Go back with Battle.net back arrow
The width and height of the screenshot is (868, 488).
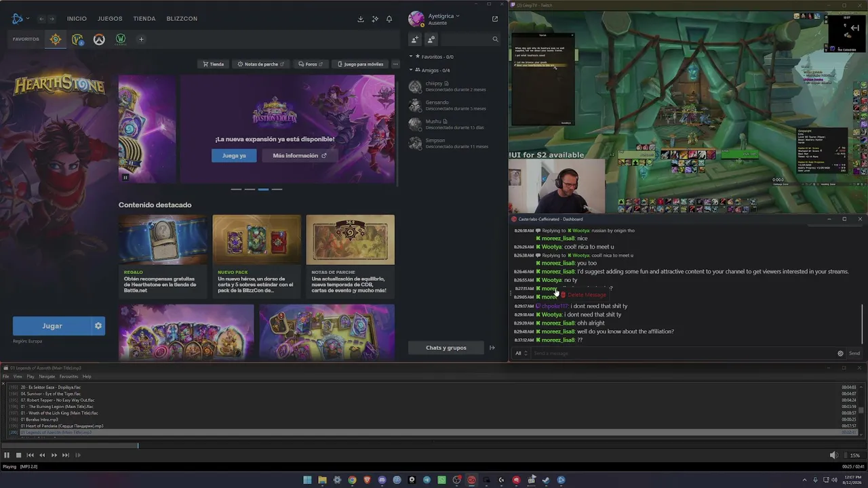[41, 19]
